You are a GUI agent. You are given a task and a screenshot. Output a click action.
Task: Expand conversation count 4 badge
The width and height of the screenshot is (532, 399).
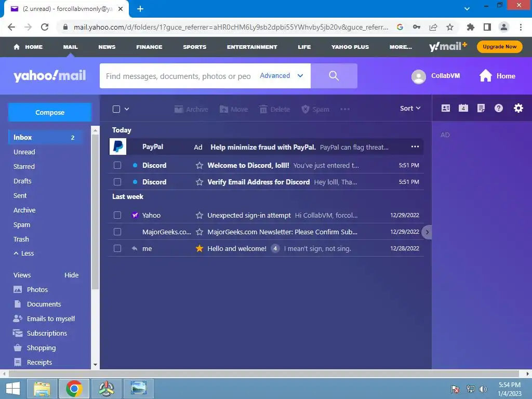(275, 249)
